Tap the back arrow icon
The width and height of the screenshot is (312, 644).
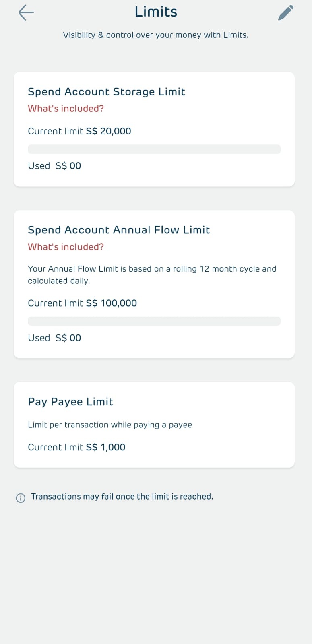[x=26, y=12]
